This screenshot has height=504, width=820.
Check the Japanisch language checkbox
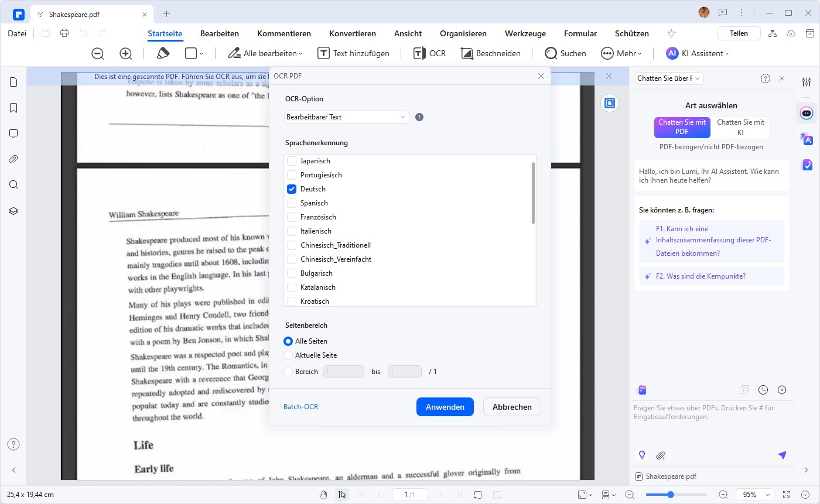tap(292, 161)
